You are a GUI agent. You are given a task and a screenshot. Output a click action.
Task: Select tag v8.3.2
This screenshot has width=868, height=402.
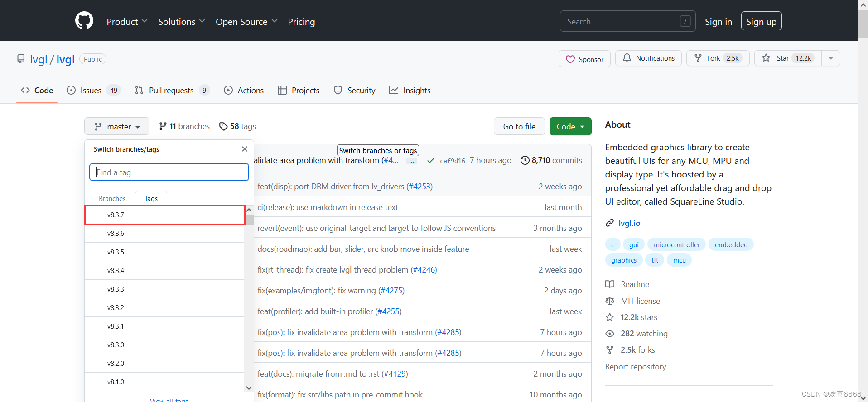[165, 308]
